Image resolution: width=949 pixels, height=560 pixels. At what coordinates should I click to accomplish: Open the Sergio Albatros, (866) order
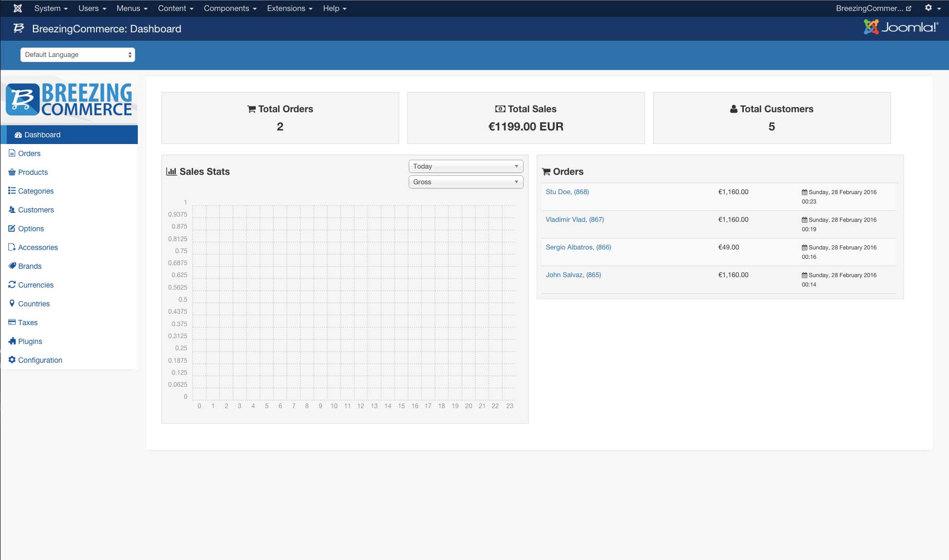578,247
